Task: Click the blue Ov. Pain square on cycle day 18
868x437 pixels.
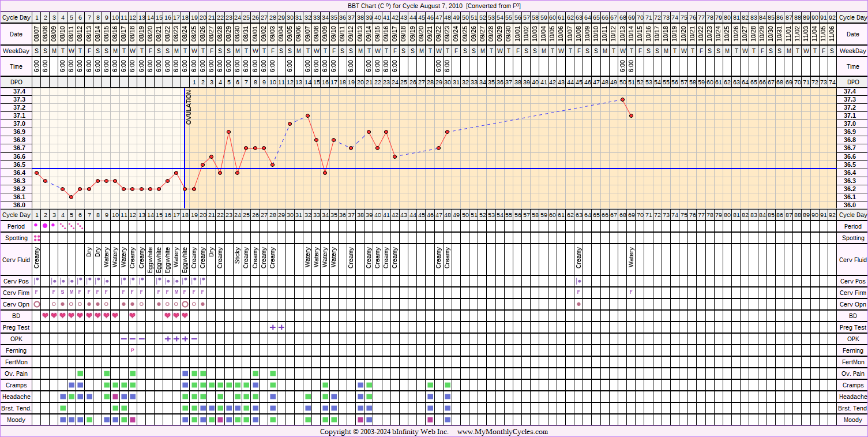Action: coord(185,373)
